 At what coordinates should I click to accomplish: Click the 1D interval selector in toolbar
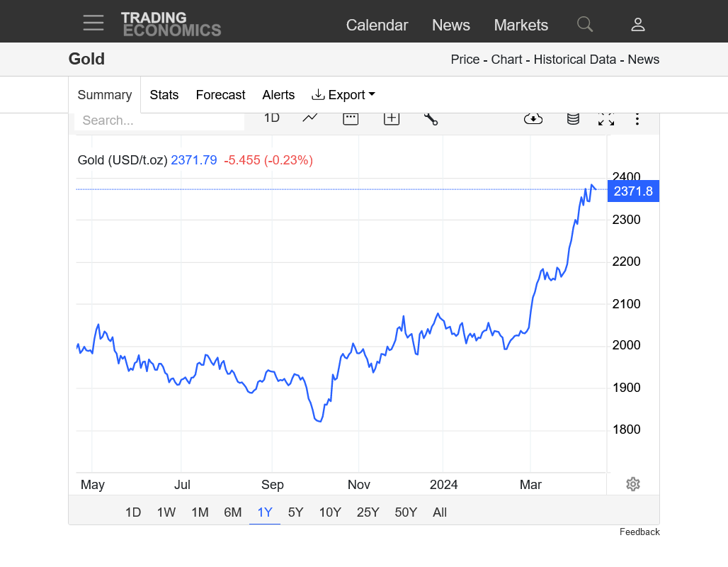point(272,118)
